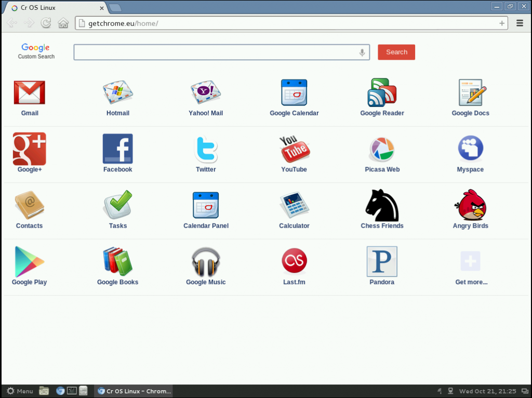Click the Get more... plus icon
This screenshot has height=398, width=532.
(x=470, y=261)
